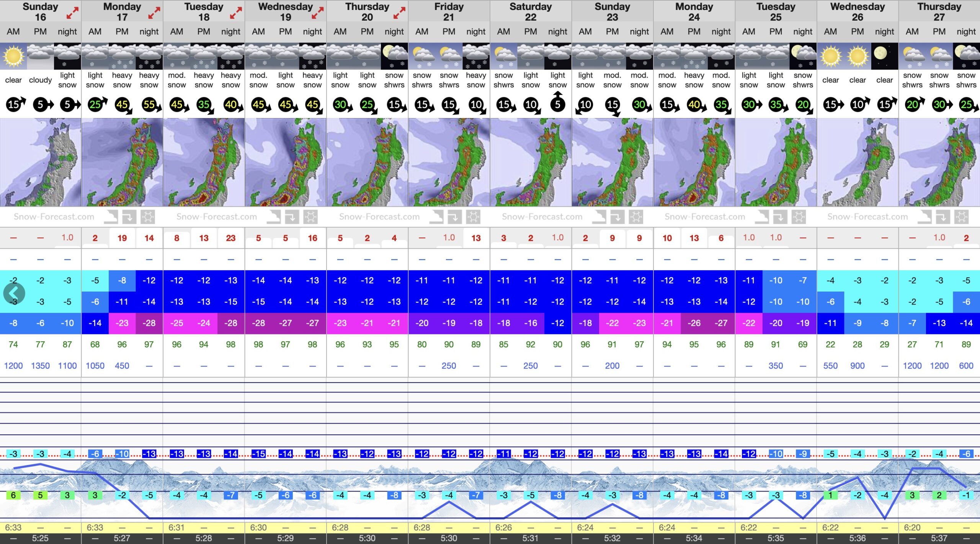
Task: Click the Sunday 16 night light snow icon
Action: 67,56
